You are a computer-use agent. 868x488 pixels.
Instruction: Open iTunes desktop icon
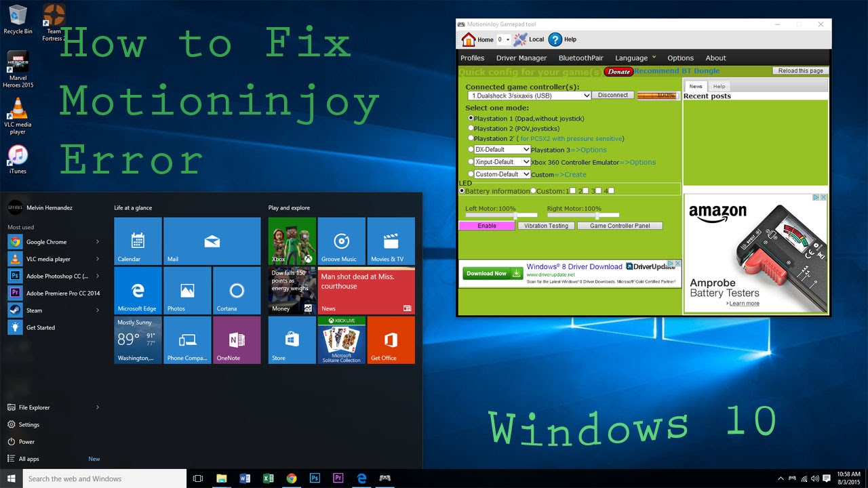coord(18,160)
